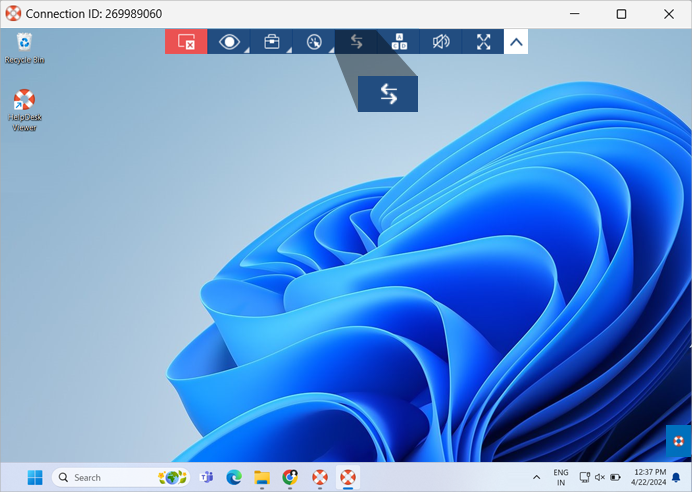Open Microsoft Teams from the taskbar
This screenshot has width=692, height=492.
(207, 477)
